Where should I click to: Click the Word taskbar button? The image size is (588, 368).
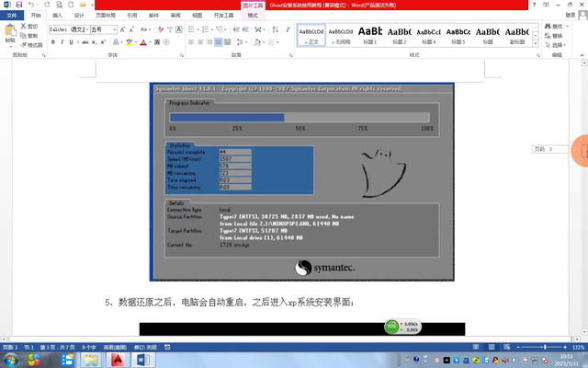click(x=142, y=360)
